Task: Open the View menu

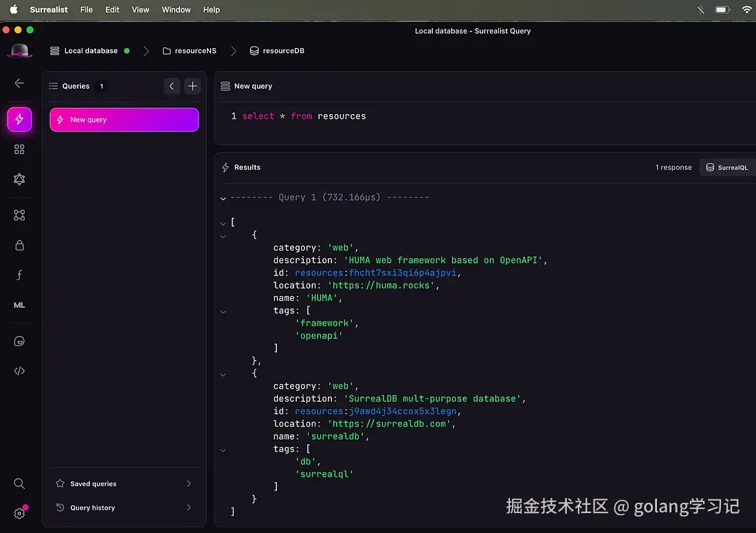Action: tap(140, 10)
